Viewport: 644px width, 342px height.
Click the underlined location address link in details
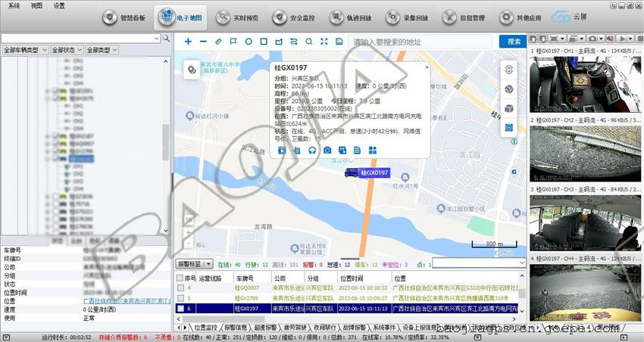click(x=121, y=300)
